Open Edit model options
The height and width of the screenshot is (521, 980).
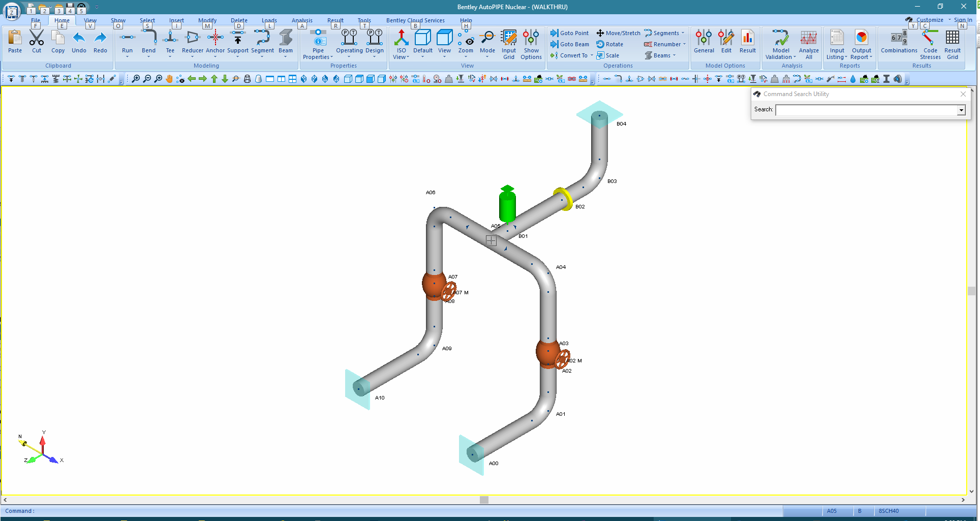(726, 41)
